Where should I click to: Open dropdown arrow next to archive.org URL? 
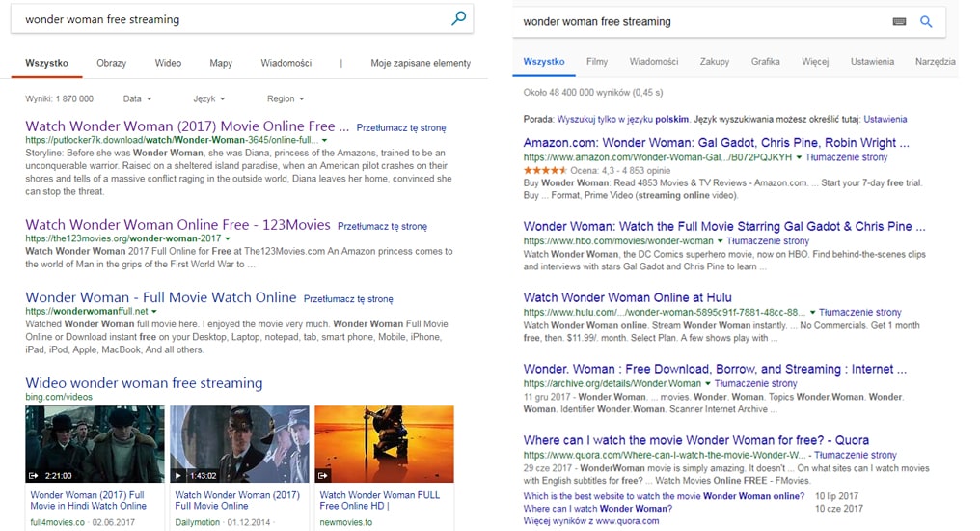point(707,384)
